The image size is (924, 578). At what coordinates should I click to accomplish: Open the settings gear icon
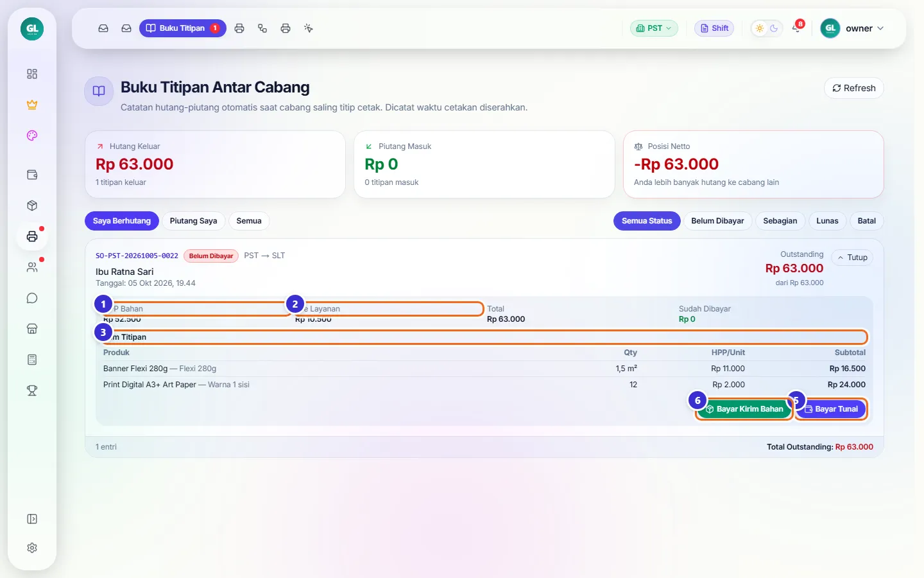[32, 548]
